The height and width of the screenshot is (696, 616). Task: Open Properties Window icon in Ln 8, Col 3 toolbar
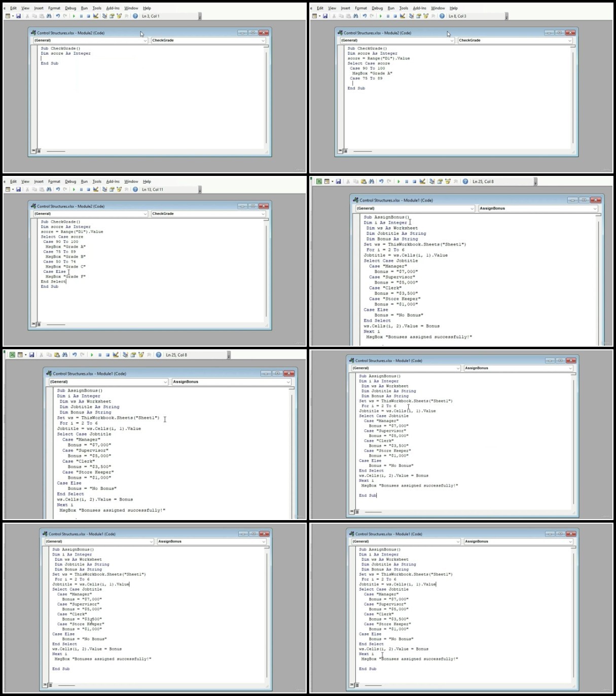point(419,16)
